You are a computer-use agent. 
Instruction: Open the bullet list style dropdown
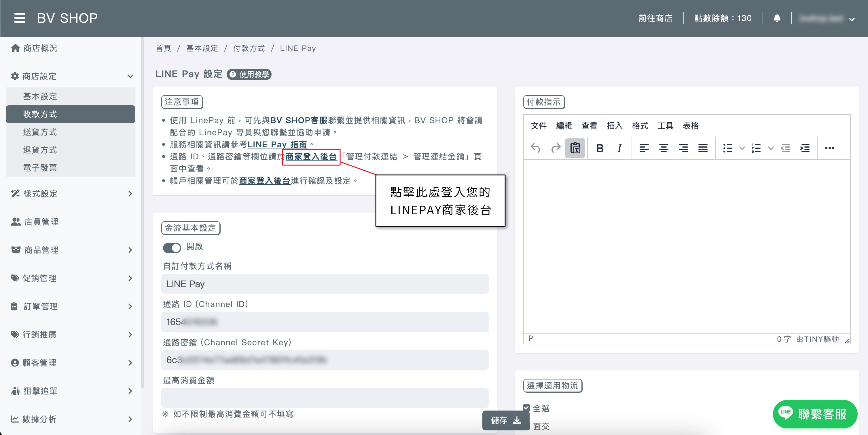pos(742,148)
